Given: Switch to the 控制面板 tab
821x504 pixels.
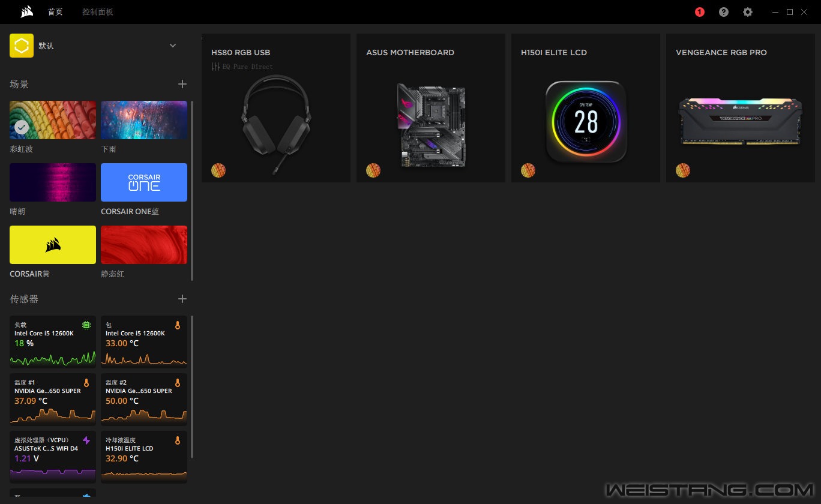Looking at the screenshot, I should coord(98,12).
